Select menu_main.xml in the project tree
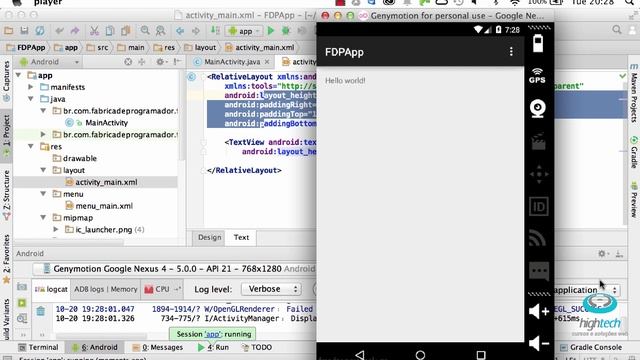640x360 pixels. tap(104, 206)
